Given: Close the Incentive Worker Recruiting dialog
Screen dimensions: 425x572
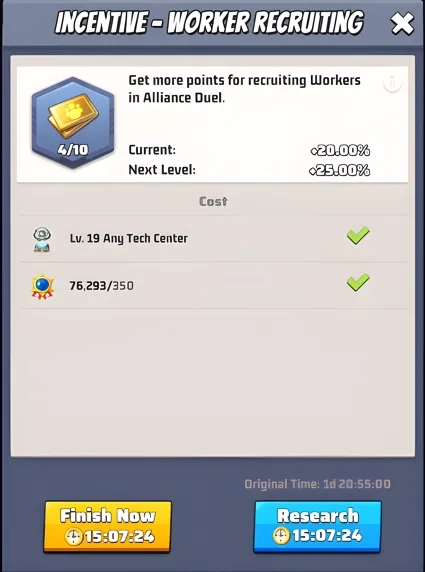Looking at the screenshot, I should click(402, 24).
